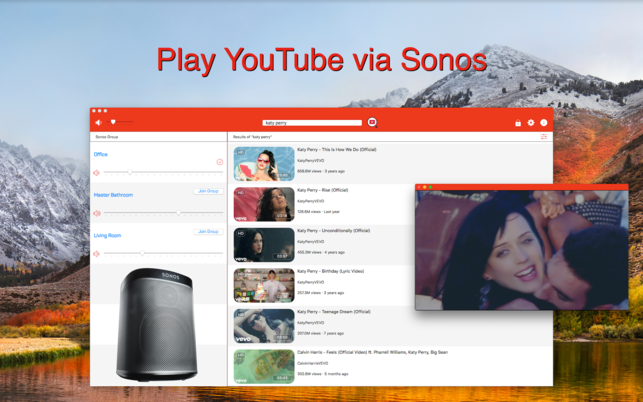
Task: Focus the 'katy perry' search field
Action: (312, 123)
